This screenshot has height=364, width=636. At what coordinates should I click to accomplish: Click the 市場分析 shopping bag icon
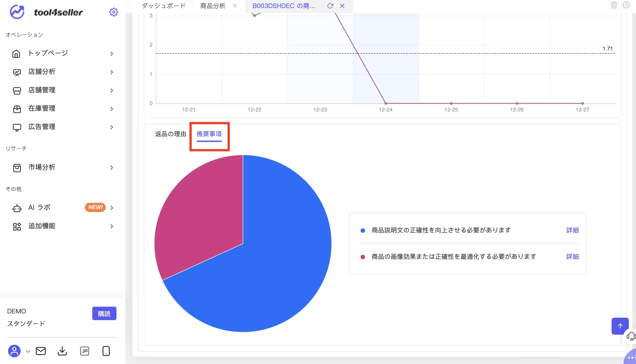17,168
